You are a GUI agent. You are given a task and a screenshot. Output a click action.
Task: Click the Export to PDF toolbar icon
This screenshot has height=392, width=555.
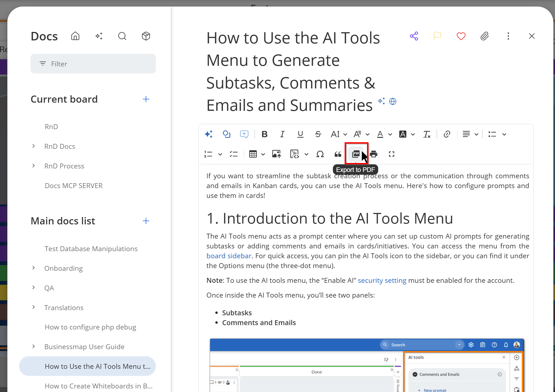click(x=356, y=154)
